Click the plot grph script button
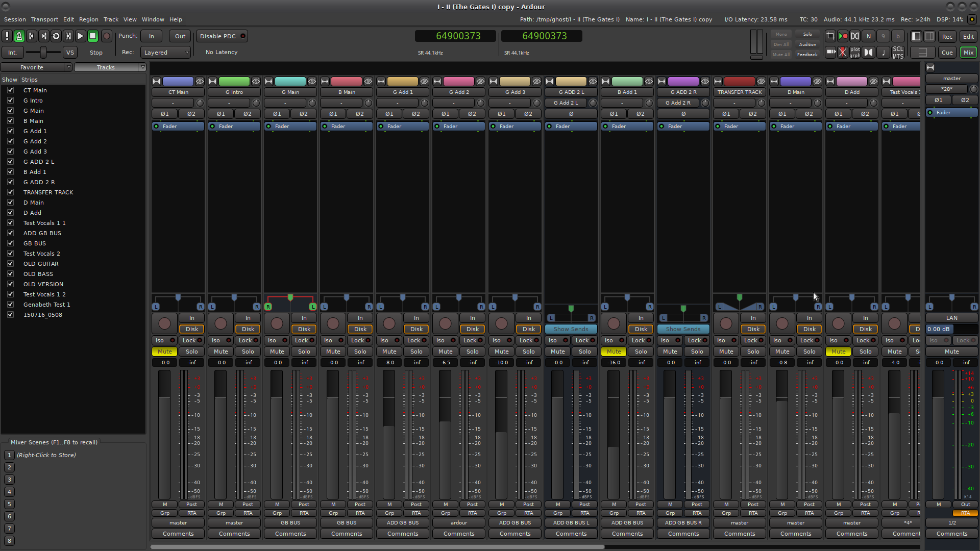 [855, 52]
